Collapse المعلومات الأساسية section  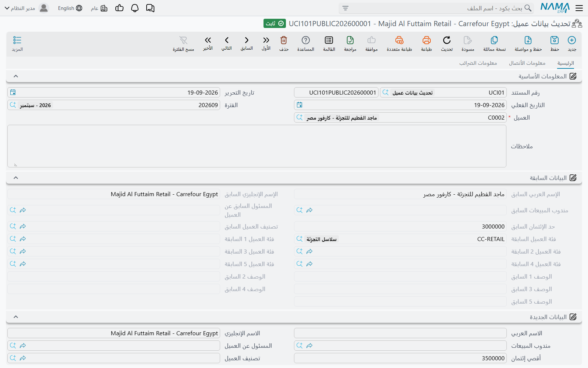point(16,76)
